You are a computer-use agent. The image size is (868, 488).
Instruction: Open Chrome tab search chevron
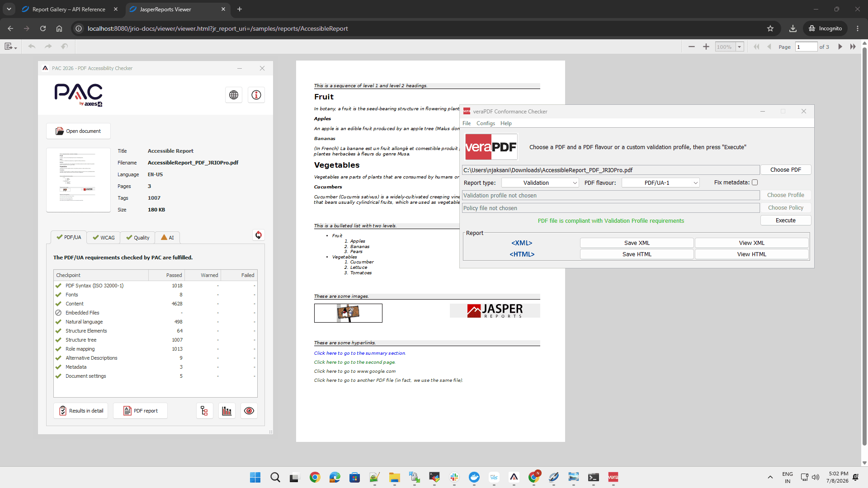click(9, 9)
